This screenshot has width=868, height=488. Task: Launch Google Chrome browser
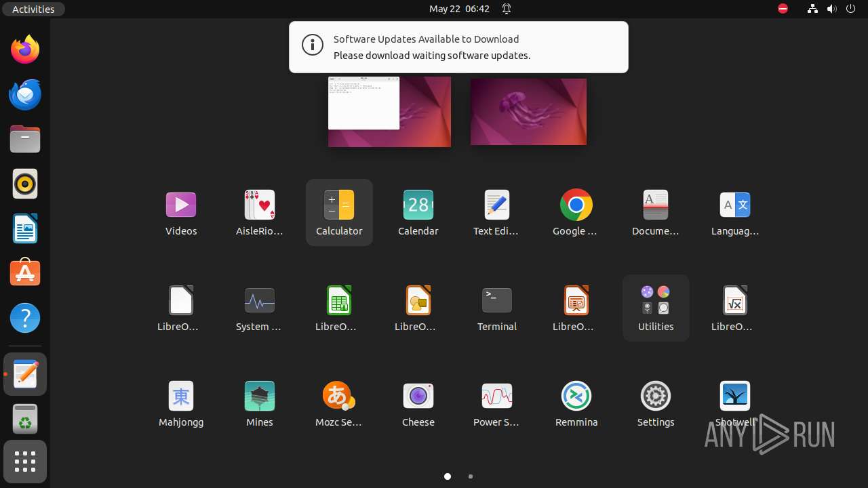pos(576,212)
